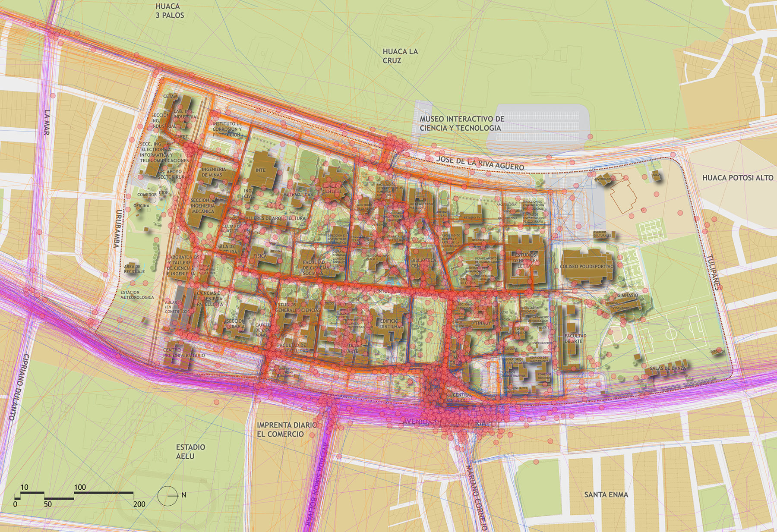
Task: Select the 'SANTA ENMA' neighborhood label
Action: point(606,494)
